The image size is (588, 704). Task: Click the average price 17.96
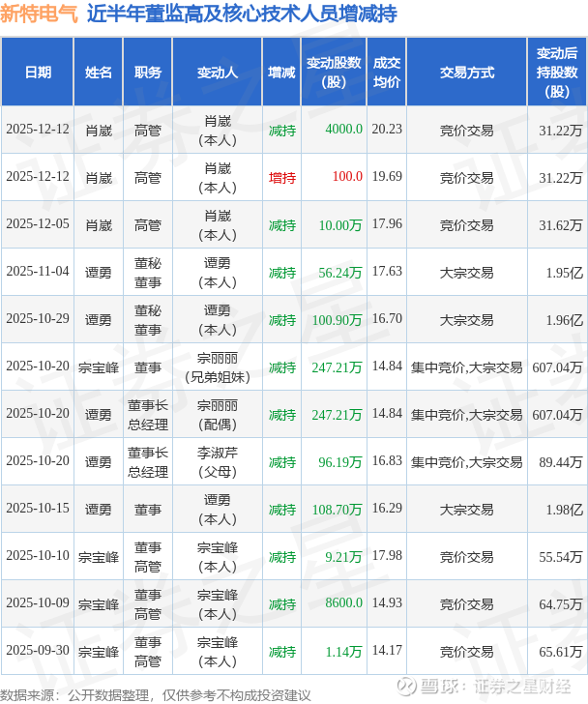click(x=387, y=224)
